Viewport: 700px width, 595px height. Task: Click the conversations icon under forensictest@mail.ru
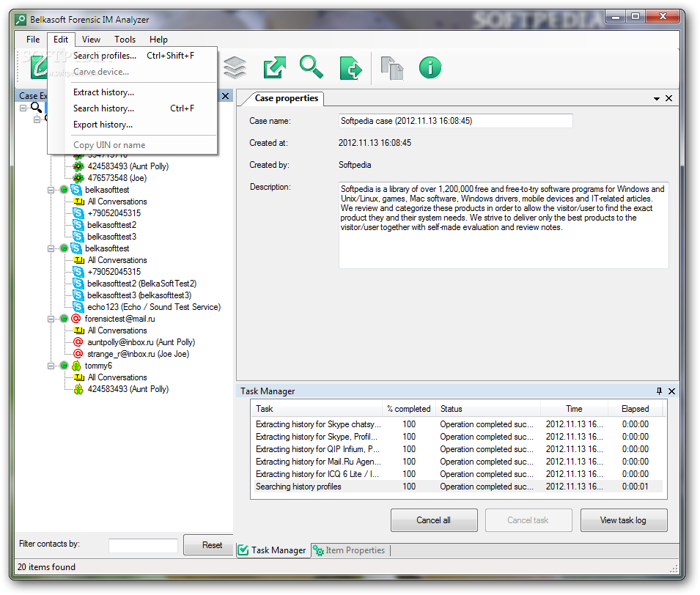click(x=79, y=330)
